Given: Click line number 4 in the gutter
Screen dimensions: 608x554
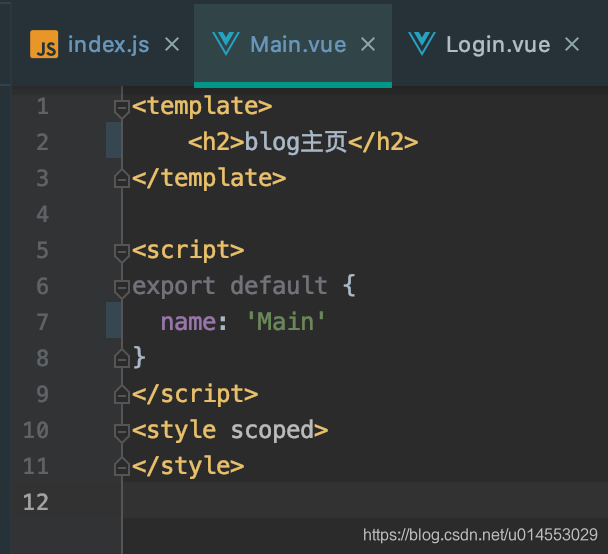Looking at the screenshot, I should (x=43, y=214).
